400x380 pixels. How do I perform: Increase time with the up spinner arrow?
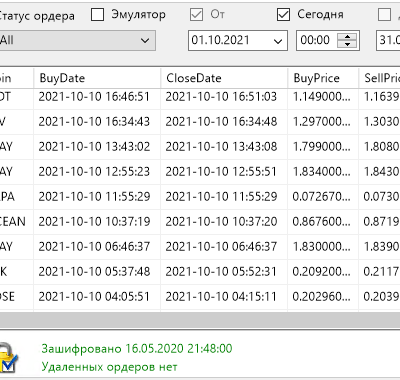pos(347,37)
